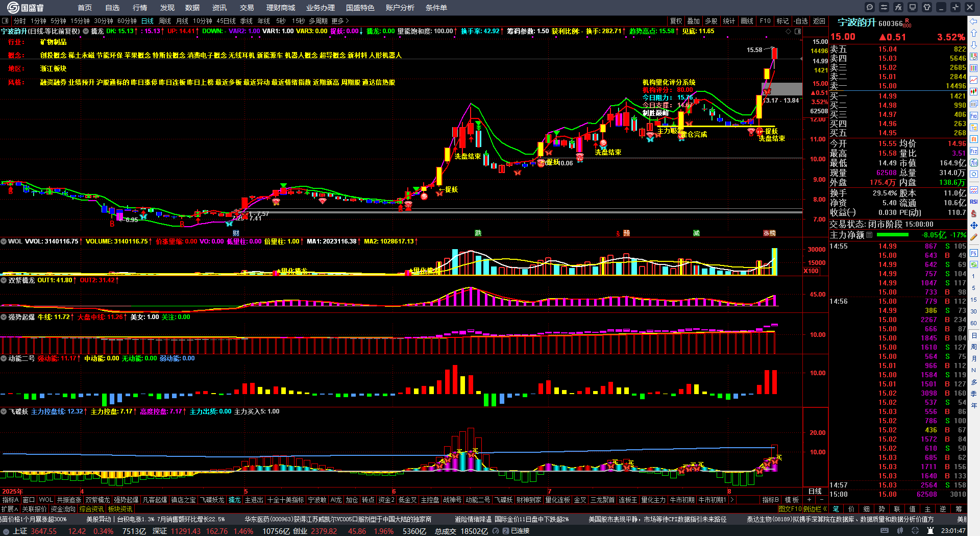This screenshot has height=536, width=980.
Task: Click the down arrow icon in right sidebar
Action: coord(974,44)
